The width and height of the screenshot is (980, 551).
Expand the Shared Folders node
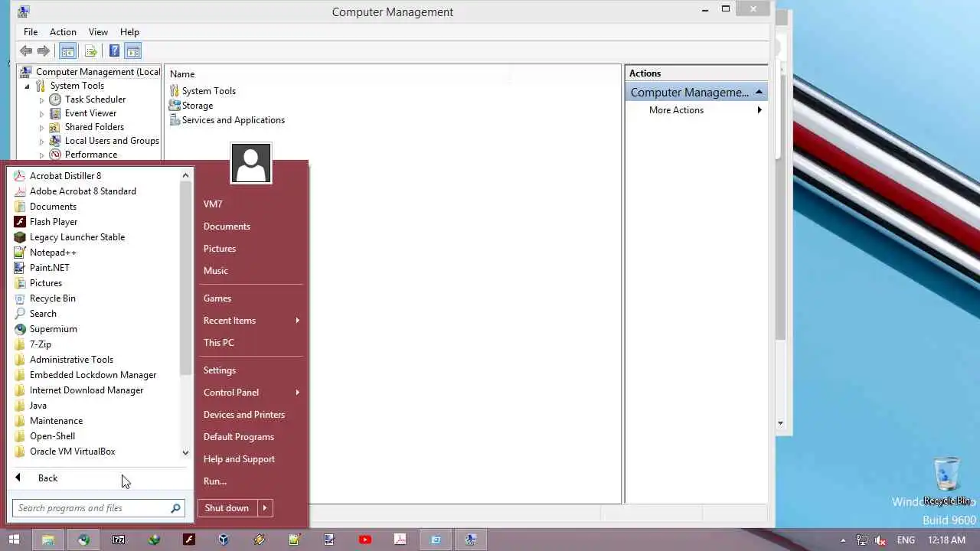pos(42,127)
